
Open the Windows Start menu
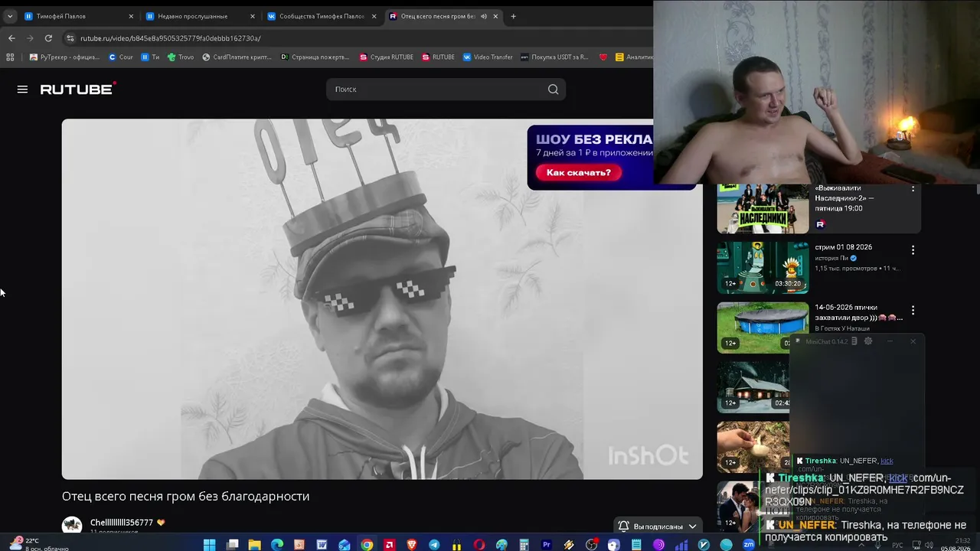[x=209, y=545]
